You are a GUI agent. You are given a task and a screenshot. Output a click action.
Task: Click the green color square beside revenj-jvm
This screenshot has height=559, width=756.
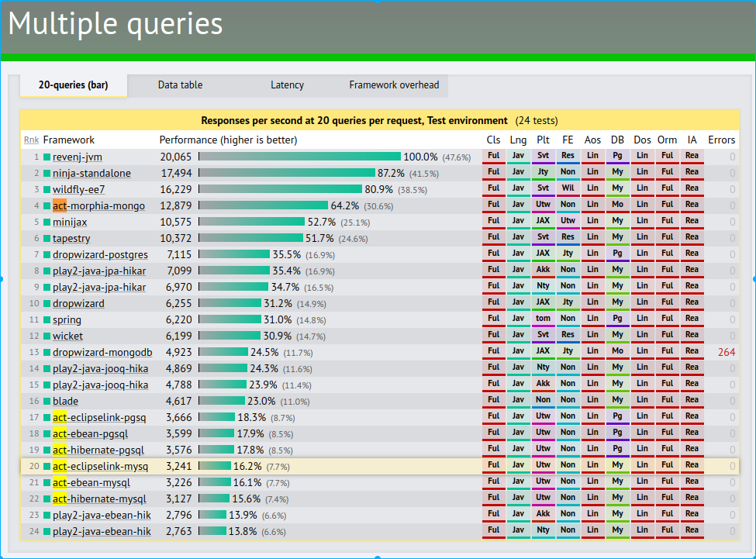click(47, 157)
